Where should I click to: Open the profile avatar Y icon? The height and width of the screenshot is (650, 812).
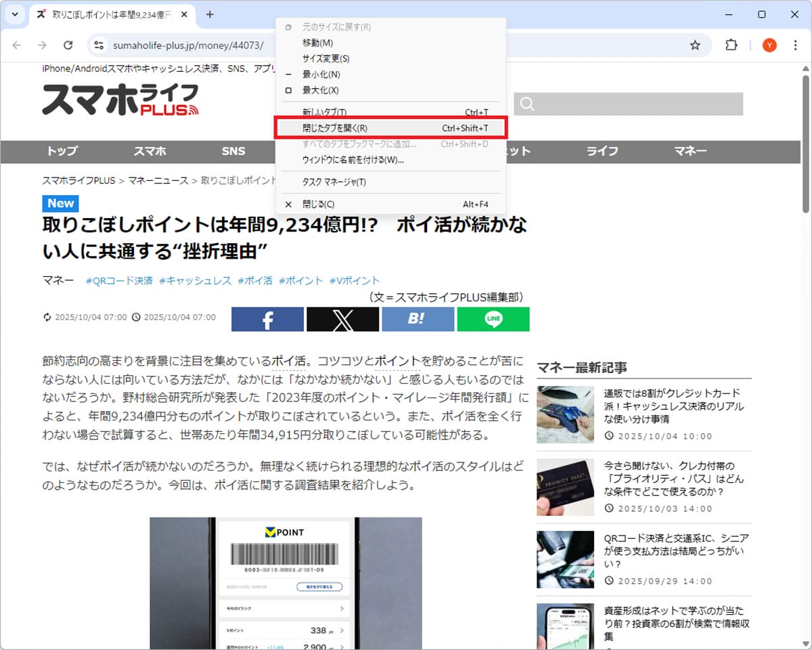point(769,45)
